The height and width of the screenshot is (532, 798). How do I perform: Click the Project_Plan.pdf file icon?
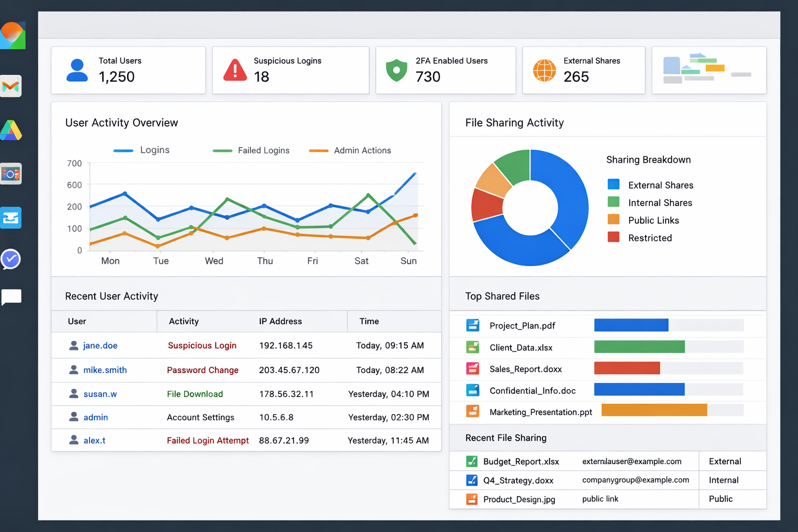tap(473, 325)
